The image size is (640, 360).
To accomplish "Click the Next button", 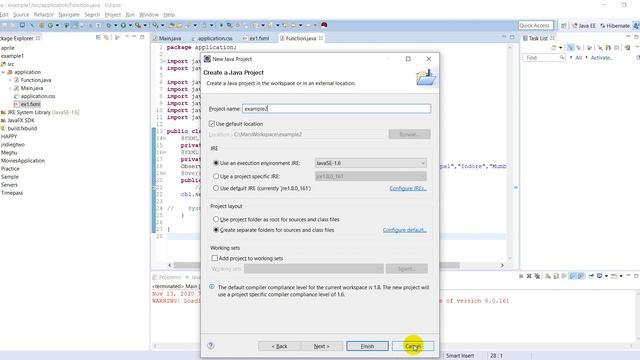I will click(321, 346).
